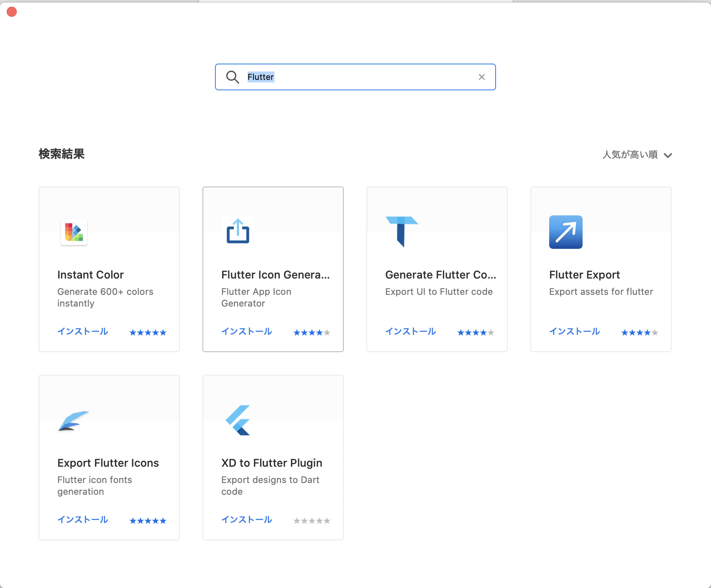Click the Instant Color palette icon
The image size is (711, 588).
point(74,232)
